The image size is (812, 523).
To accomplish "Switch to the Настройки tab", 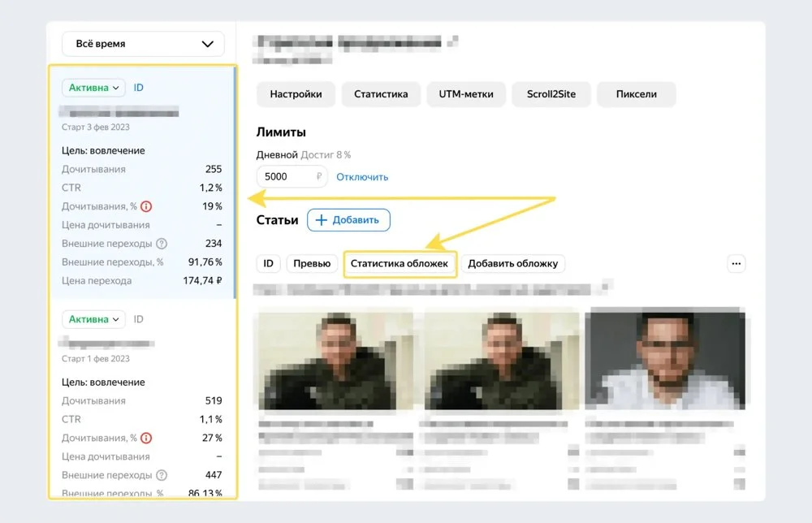I will pyautogui.click(x=296, y=94).
